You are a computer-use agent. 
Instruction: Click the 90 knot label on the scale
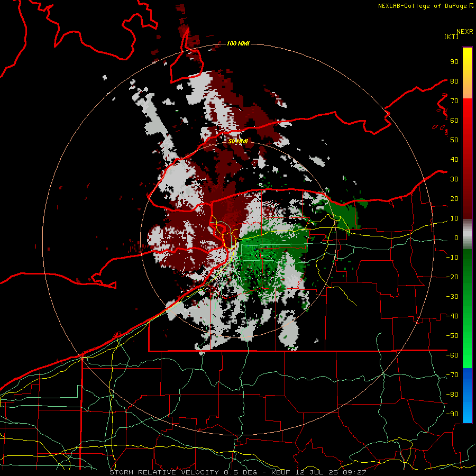click(454, 62)
